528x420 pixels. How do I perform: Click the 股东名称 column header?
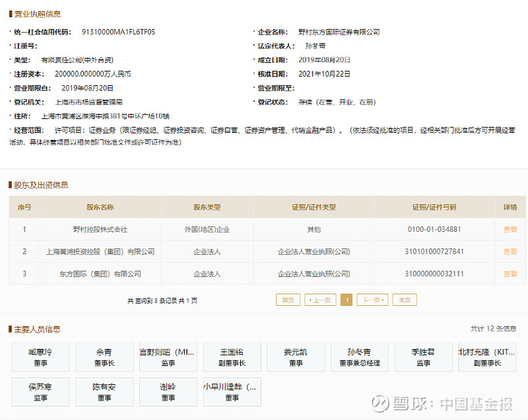point(100,207)
